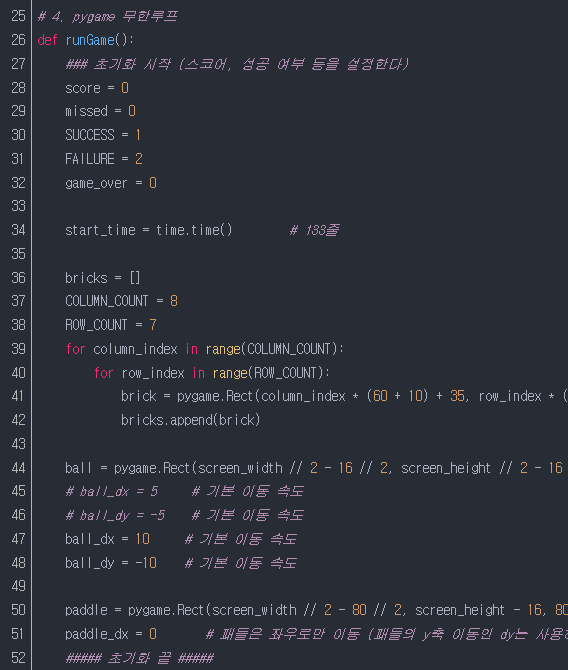Click the 'score = 0' line
This screenshot has height=670, width=568.
(x=97, y=88)
